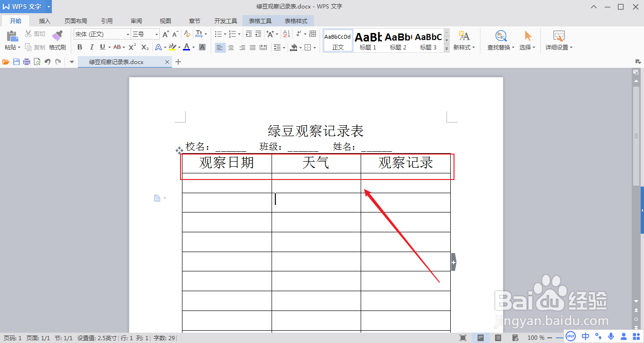This screenshot has width=644, height=343.
Task: Decrease font size with A- icon
Action: click(175, 34)
